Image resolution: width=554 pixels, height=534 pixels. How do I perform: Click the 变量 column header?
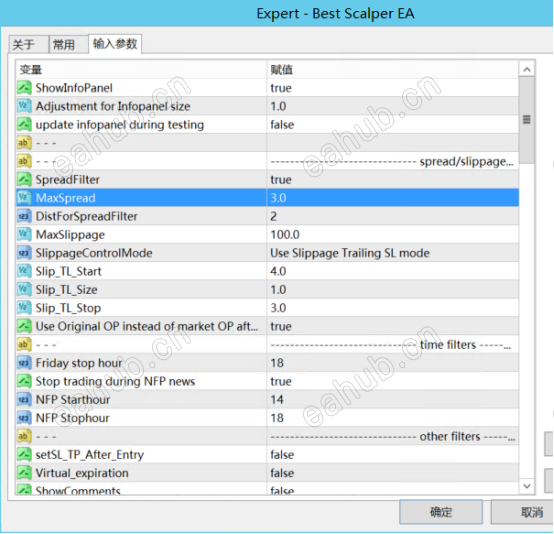141,70
